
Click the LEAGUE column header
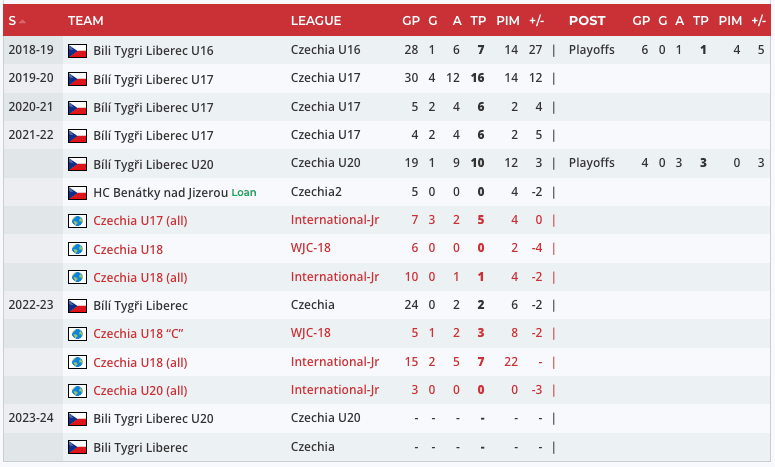tap(315, 20)
